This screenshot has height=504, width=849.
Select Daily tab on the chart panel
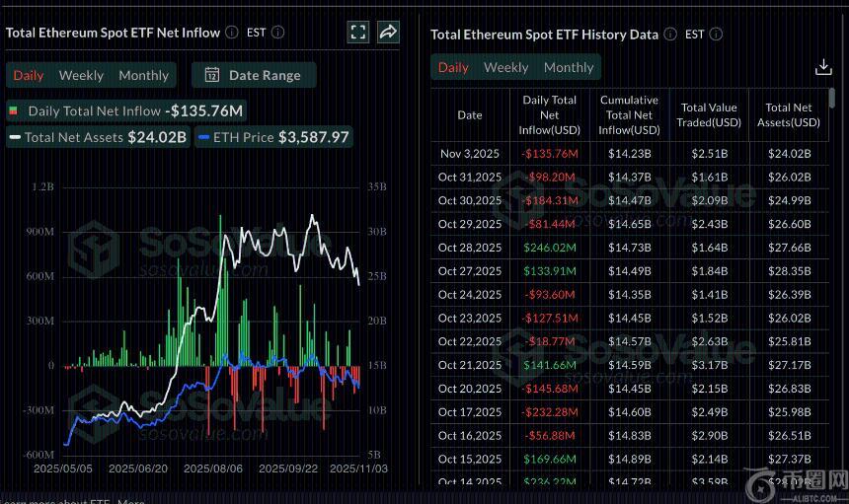[29, 75]
